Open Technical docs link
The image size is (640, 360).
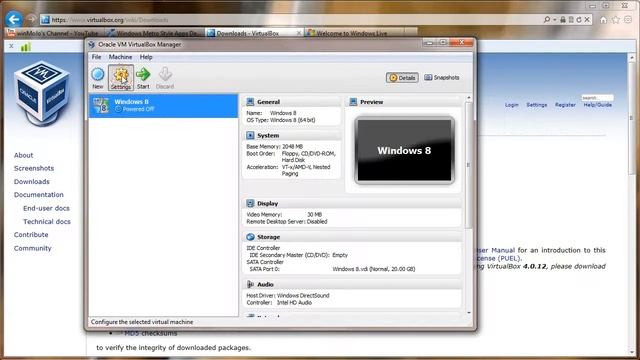(x=47, y=222)
